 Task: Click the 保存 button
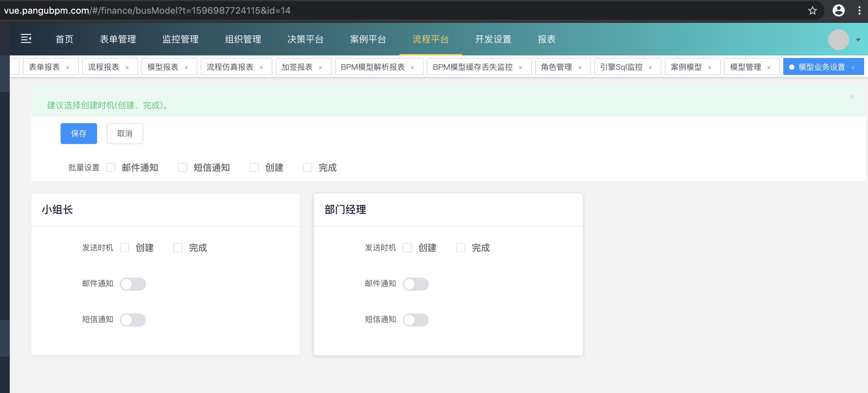pos(79,134)
